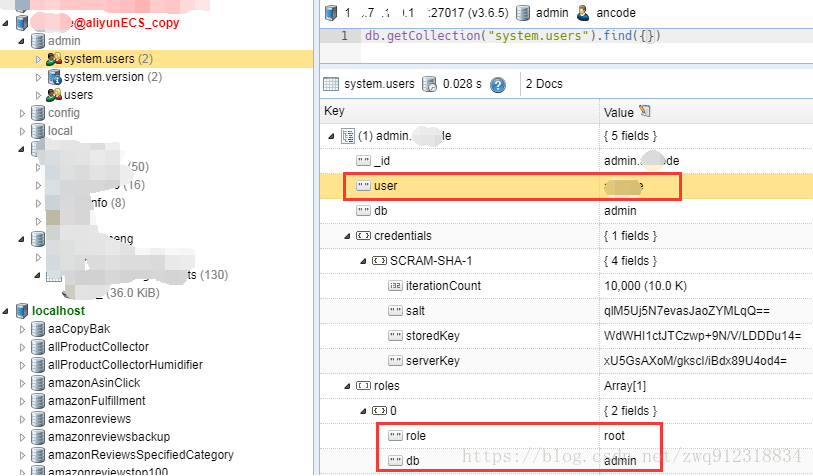Screen dimensions: 813x476
Task: Click the system.users collection icon in tree
Action: click(54, 59)
